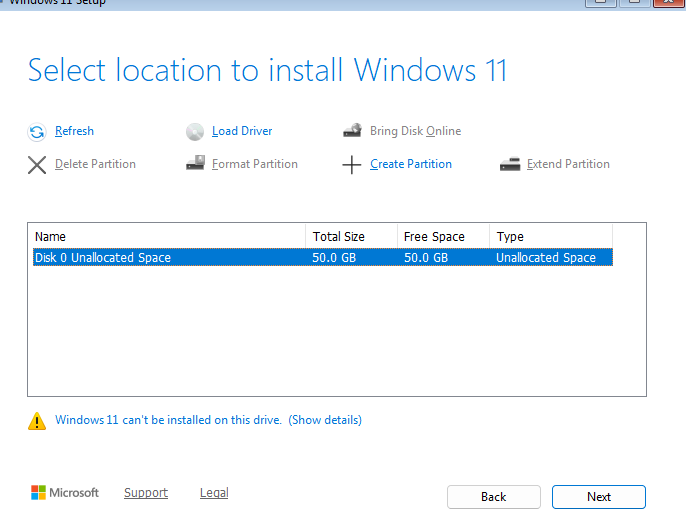The image size is (686, 532).
Task: Open the Load Driver link
Action: 242,131
